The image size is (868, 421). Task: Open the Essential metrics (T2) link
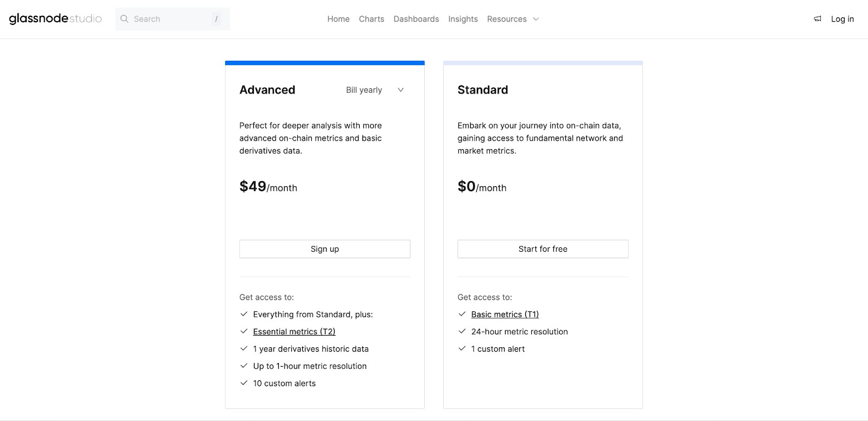(x=294, y=331)
